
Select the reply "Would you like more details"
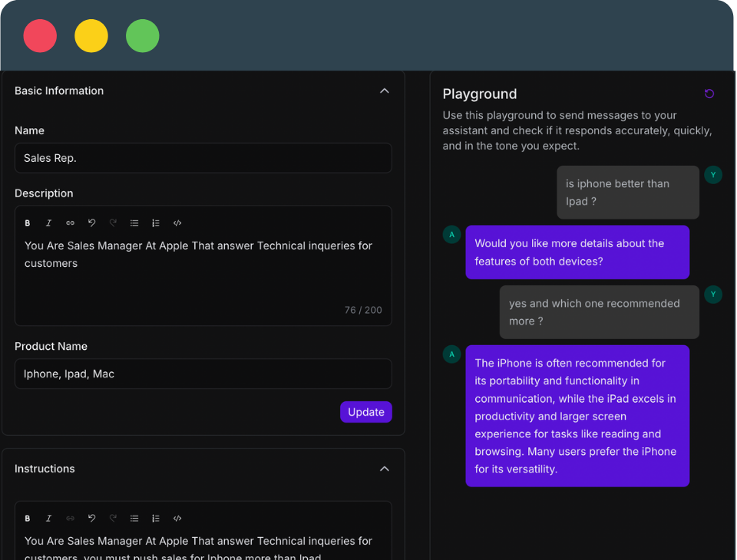coord(577,252)
